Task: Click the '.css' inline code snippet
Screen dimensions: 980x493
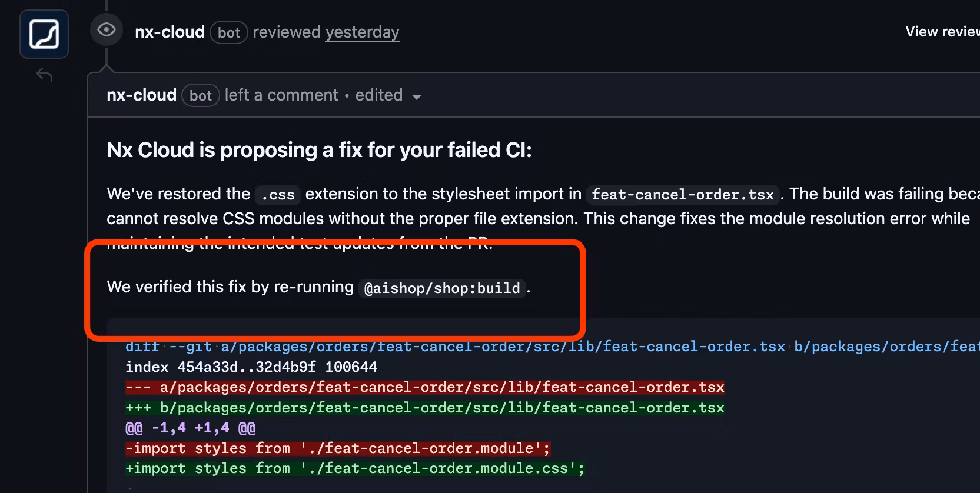Action: pyautogui.click(x=278, y=195)
